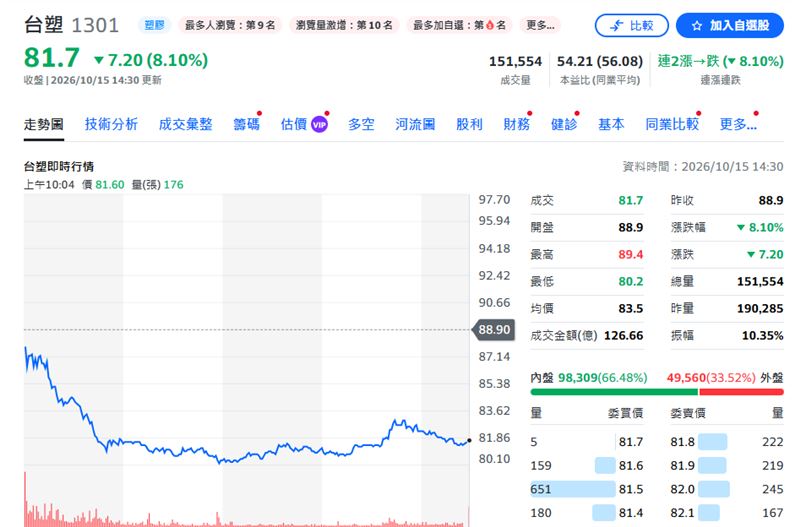Click the ask price 82.0 cell
Screen dimensions: 800x527
(683, 489)
